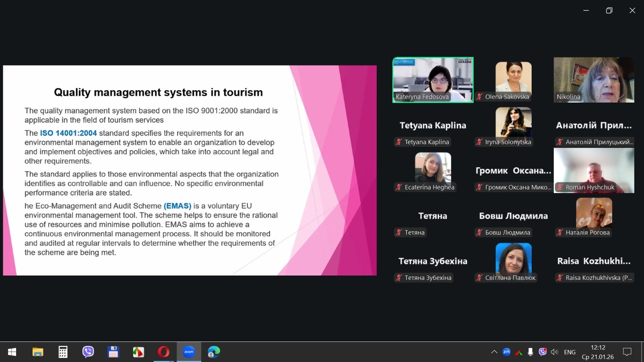Expand hidden system tray icons chevron
The width and height of the screenshot is (644, 362).
click(494, 352)
